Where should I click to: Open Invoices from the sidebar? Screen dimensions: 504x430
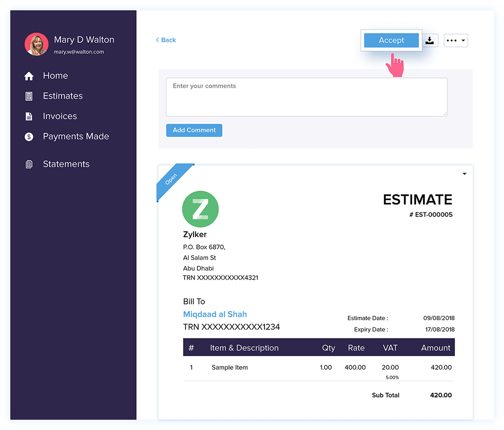coord(60,116)
